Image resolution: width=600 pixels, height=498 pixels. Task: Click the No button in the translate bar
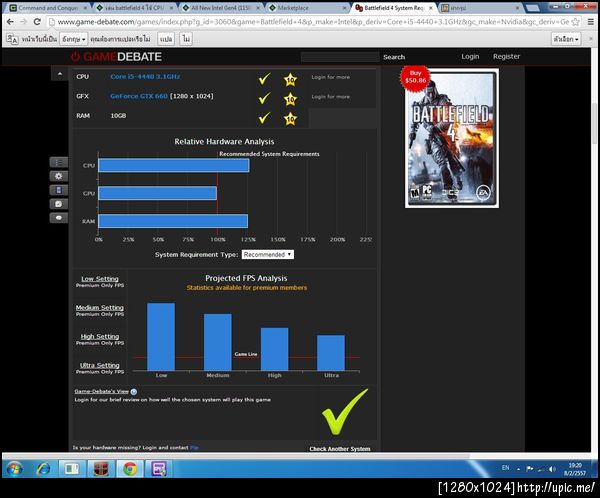pyautogui.click(x=186, y=39)
